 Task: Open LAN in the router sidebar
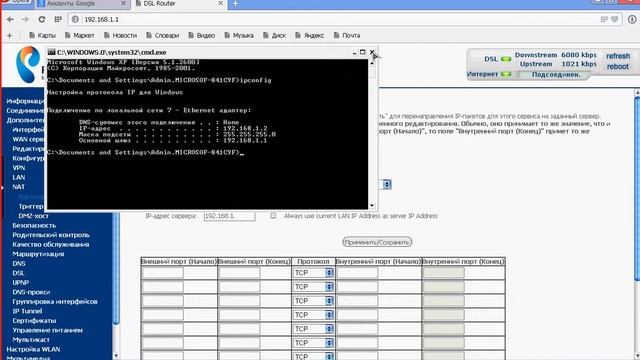click(x=19, y=177)
